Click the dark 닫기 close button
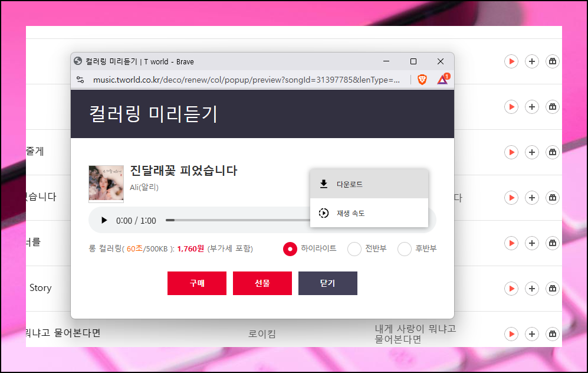This screenshot has height=373, width=588. [328, 283]
